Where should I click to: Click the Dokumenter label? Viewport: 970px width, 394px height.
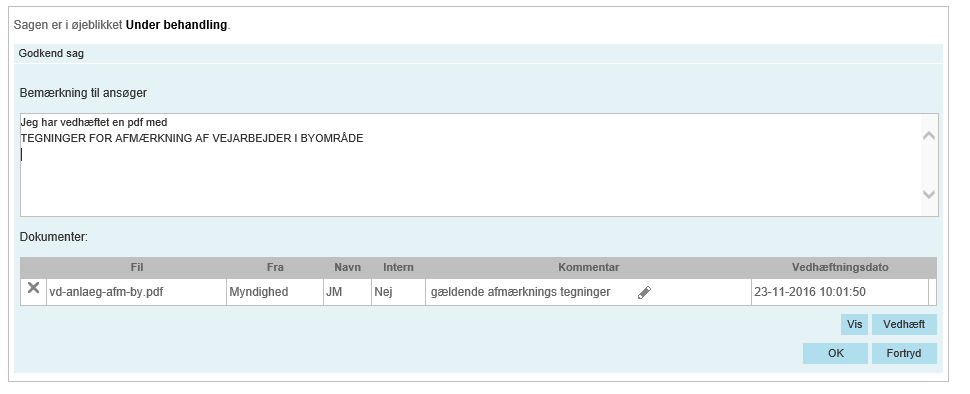(54, 237)
